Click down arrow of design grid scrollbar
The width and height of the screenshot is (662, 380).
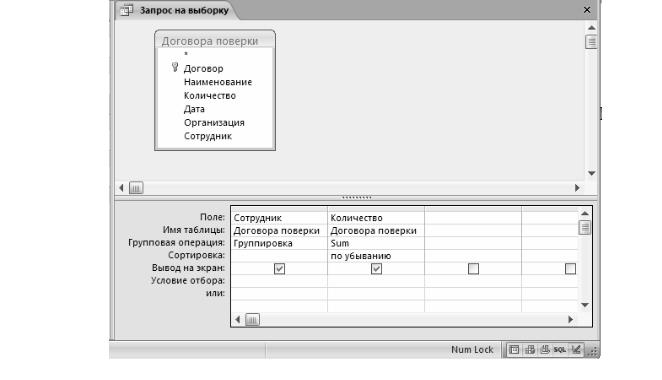pos(585,305)
